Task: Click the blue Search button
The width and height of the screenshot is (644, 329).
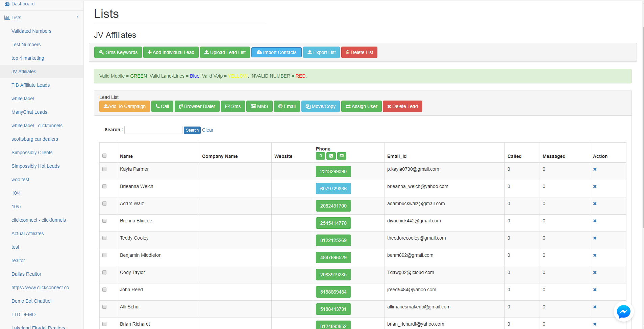Action: tap(192, 130)
